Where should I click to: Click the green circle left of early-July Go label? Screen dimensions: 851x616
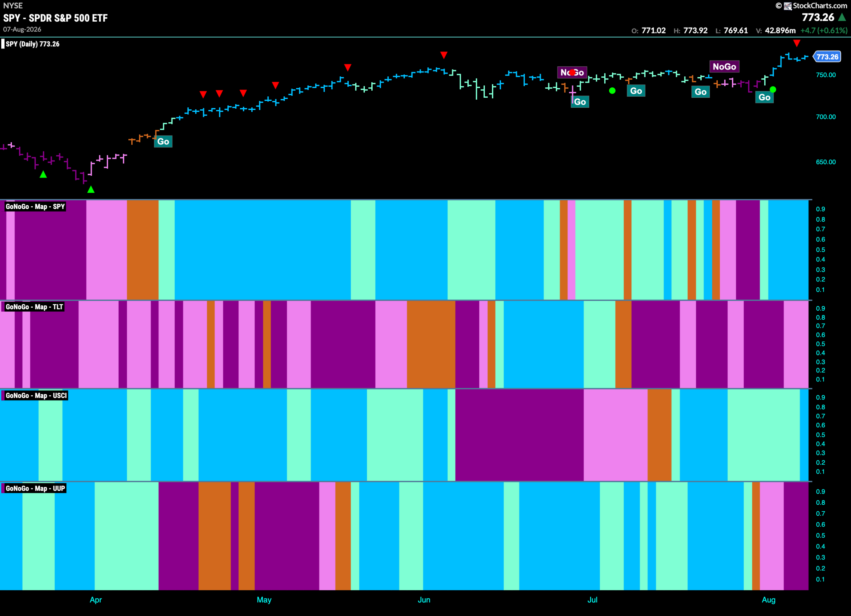pyautogui.click(x=612, y=90)
